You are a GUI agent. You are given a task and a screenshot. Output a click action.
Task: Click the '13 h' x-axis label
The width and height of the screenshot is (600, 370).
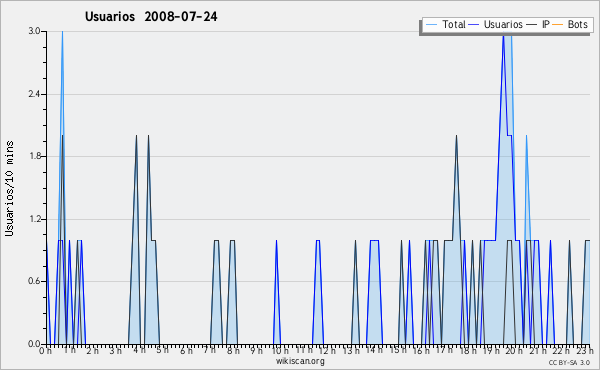pyautogui.click(x=351, y=350)
